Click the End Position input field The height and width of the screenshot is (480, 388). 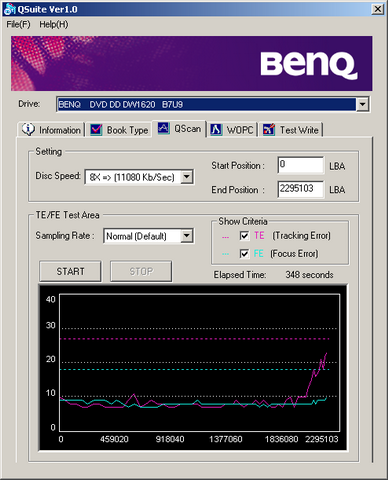pyautogui.click(x=300, y=189)
